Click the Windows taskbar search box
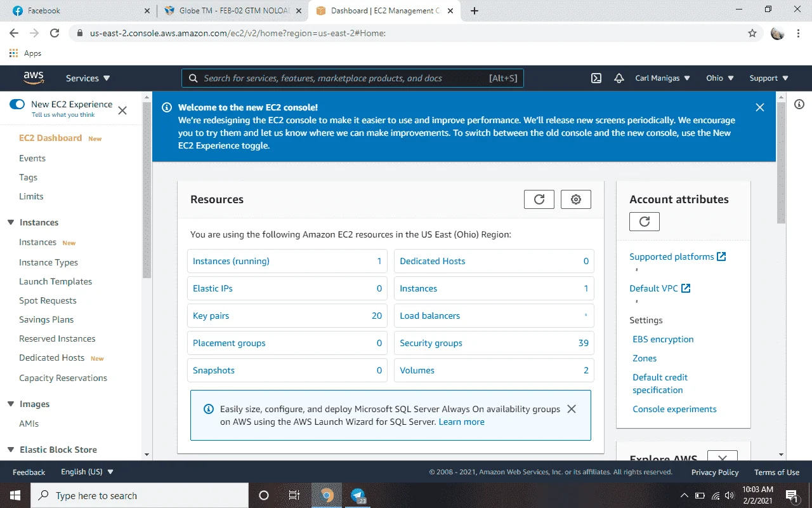This screenshot has width=812, height=508. (140, 495)
